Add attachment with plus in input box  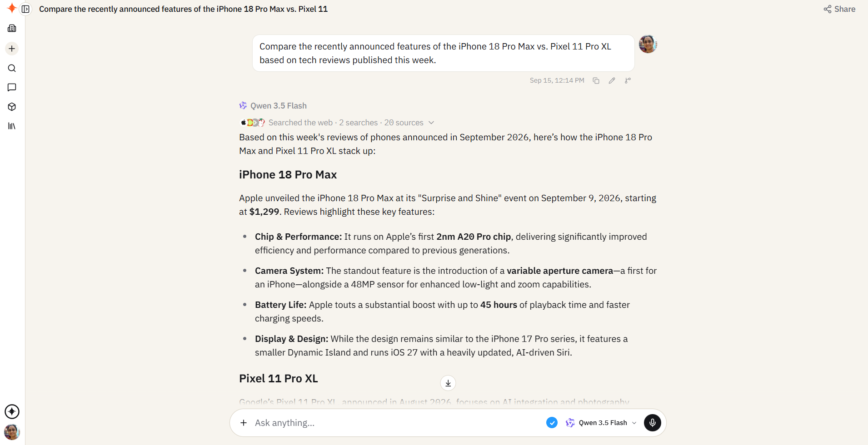click(244, 423)
